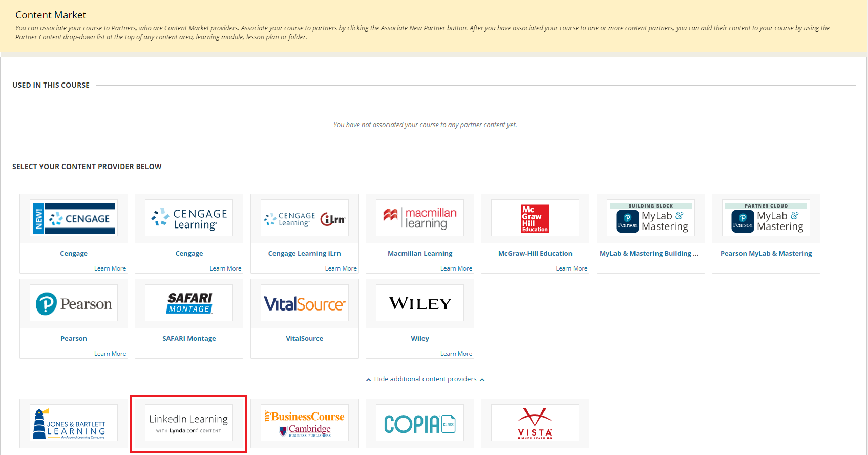Click Learn More under Pearson
The width and height of the screenshot is (868, 455).
click(110, 354)
